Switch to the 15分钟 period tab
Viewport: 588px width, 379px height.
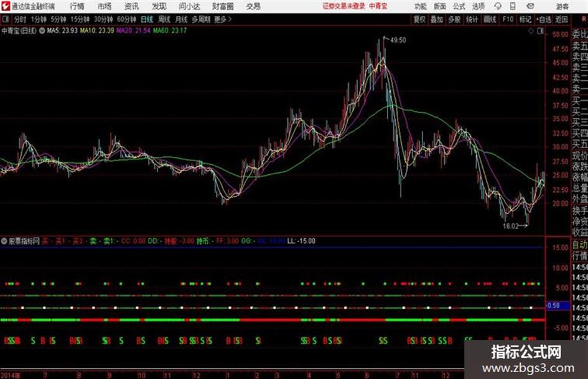coord(80,19)
